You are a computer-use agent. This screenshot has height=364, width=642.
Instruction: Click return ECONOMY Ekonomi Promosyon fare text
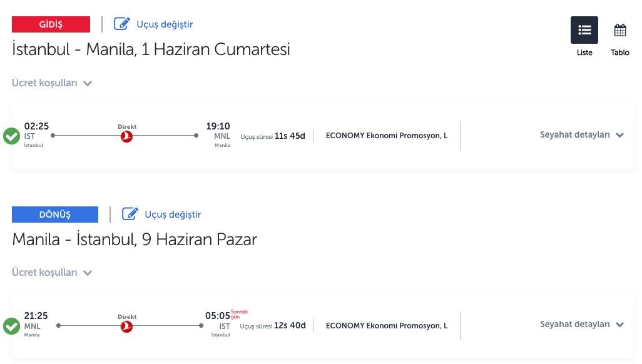pyautogui.click(x=387, y=325)
